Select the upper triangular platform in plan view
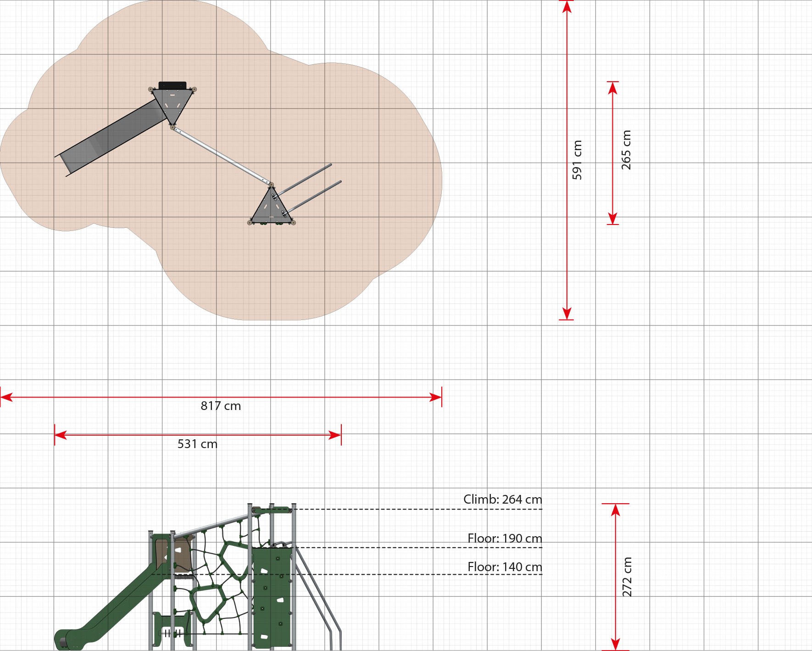812x651 pixels. tap(172, 102)
